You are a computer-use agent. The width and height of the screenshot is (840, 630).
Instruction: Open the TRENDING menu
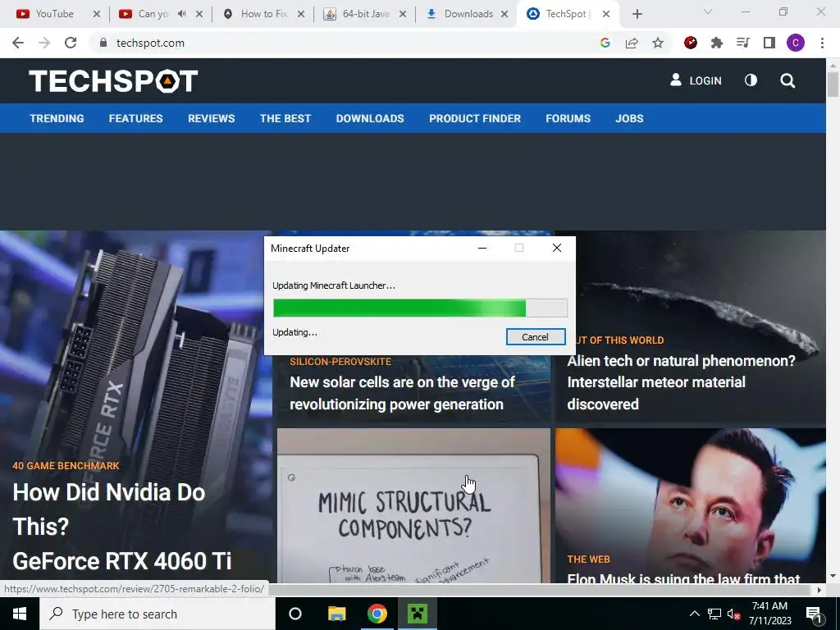tap(57, 118)
